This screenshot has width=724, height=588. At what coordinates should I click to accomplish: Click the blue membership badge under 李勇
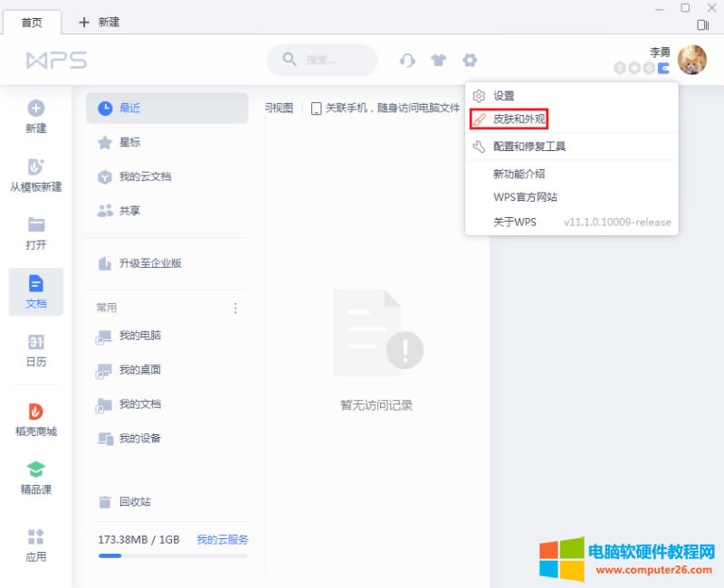pyautogui.click(x=663, y=69)
